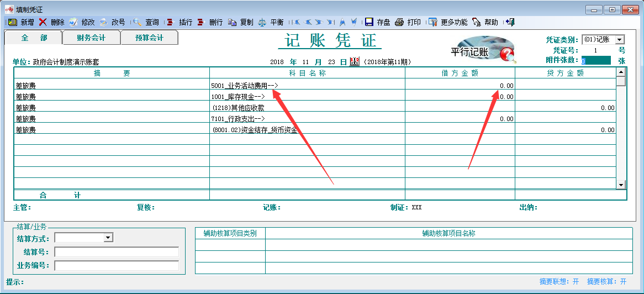644x294 pixels.
Task: Toggle 摘要联想 status link at bottom
Action: (558, 282)
